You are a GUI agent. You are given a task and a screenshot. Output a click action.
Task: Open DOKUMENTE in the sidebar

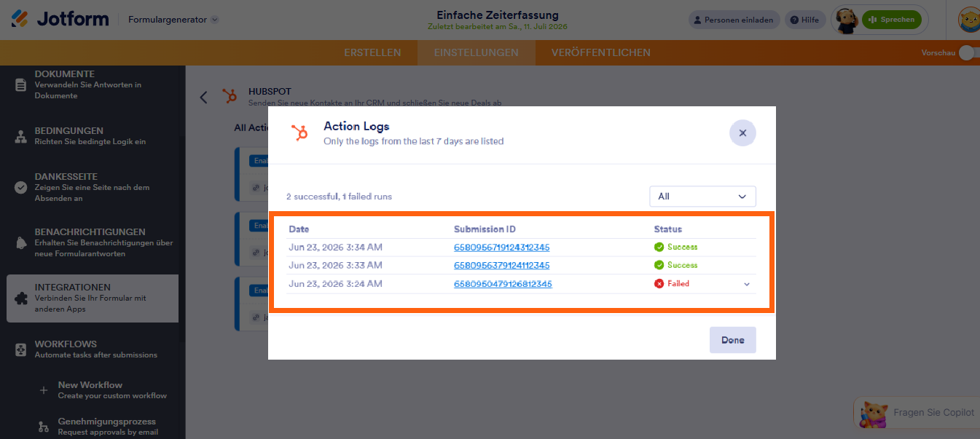pyautogui.click(x=93, y=84)
